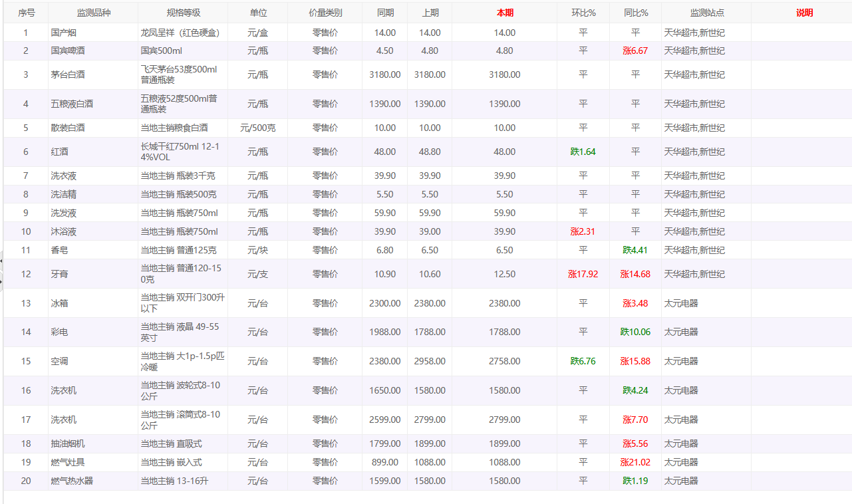
Task: Click the 元/500克 unit cell
Action: pos(258,128)
